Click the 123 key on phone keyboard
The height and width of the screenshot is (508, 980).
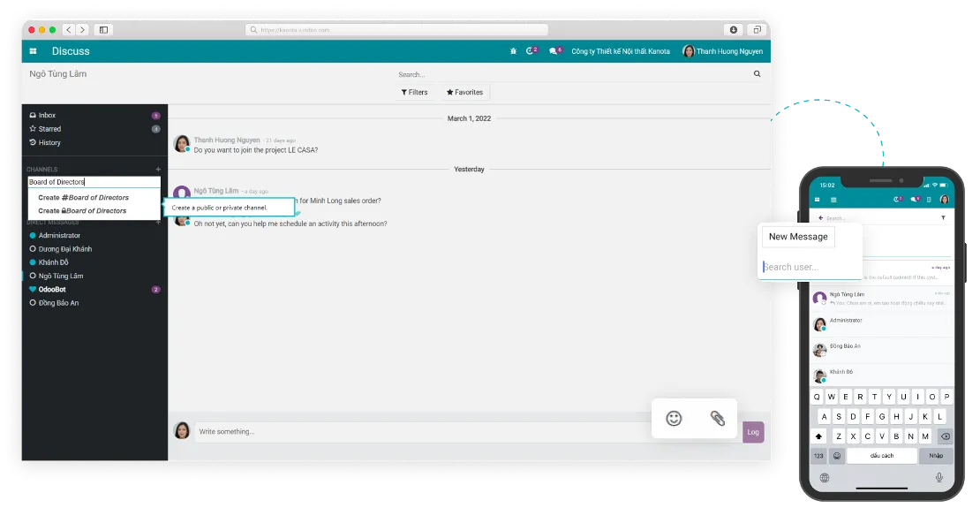(x=818, y=456)
